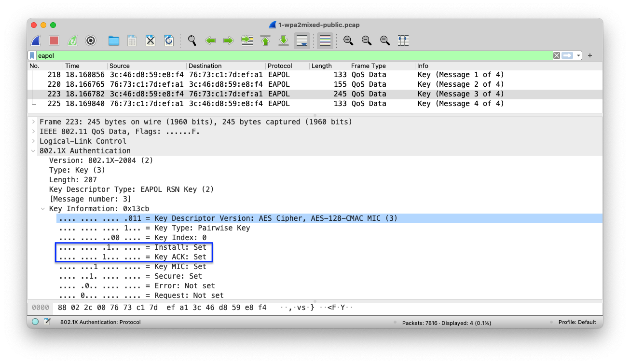This screenshot has height=364, width=630.
Task: Toggle auto-scroll during live capture
Action: (x=302, y=40)
